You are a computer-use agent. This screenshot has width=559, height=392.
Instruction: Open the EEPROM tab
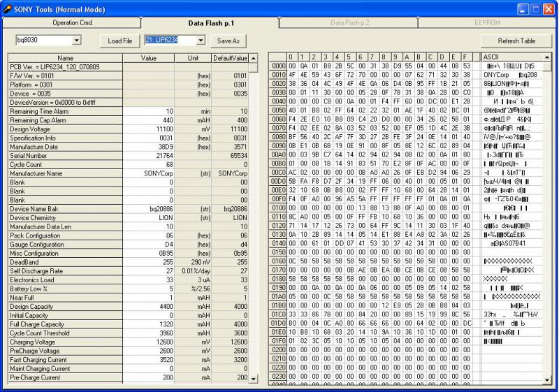pyautogui.click(x=487, y=23)
